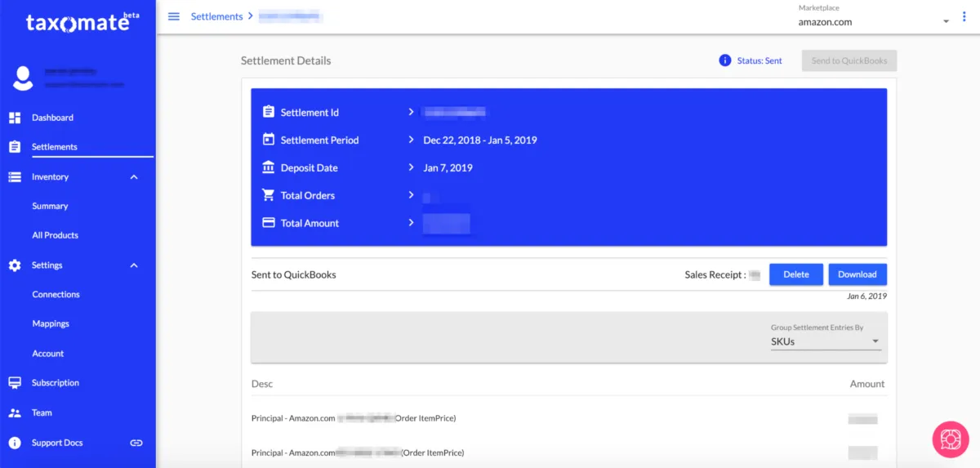The image size is (980, 468).
Task: Click the Settlement Id clipboard icon
Action: tap(269, 112)
